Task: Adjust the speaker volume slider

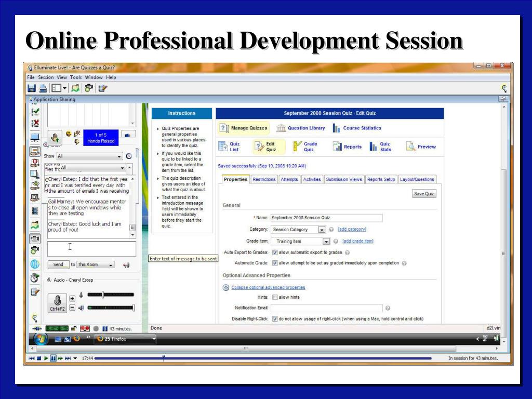Action: point(109,307)
